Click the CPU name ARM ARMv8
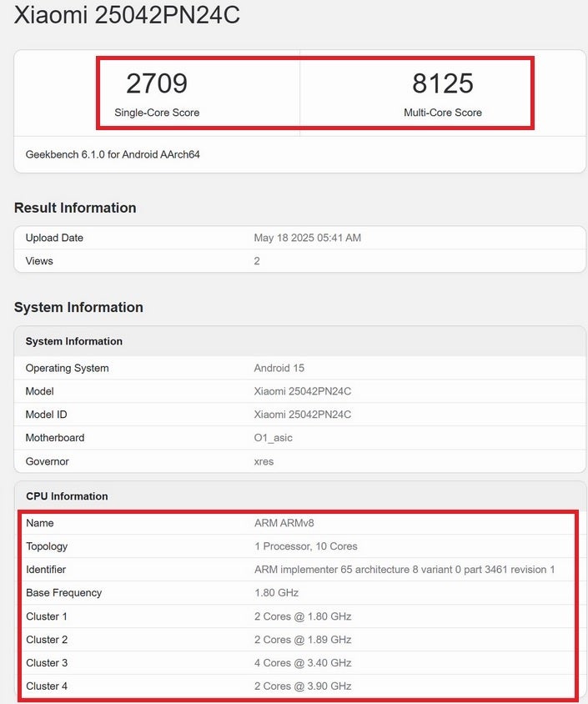The image size is (588, 704). (284, 523)
